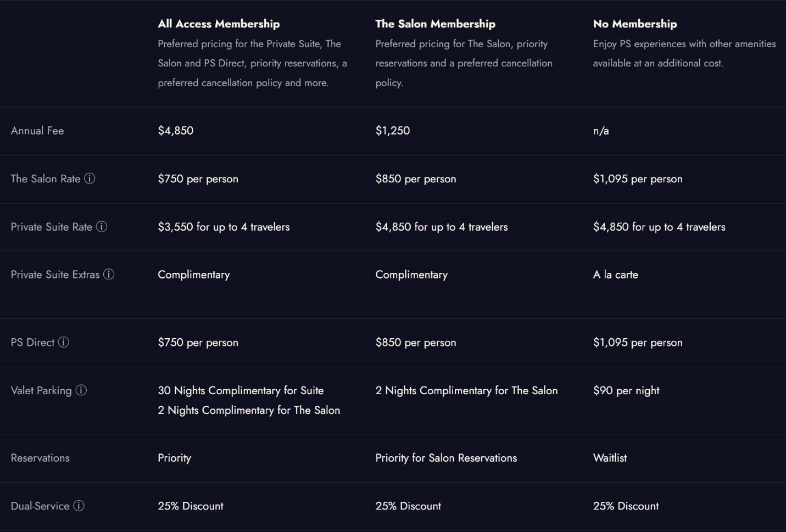Click the All Access Membership heading

[x=219, y=24]
